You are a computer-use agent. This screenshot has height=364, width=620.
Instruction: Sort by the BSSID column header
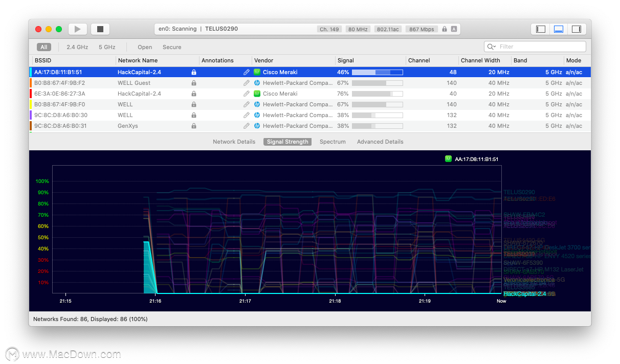pos(73,60)
